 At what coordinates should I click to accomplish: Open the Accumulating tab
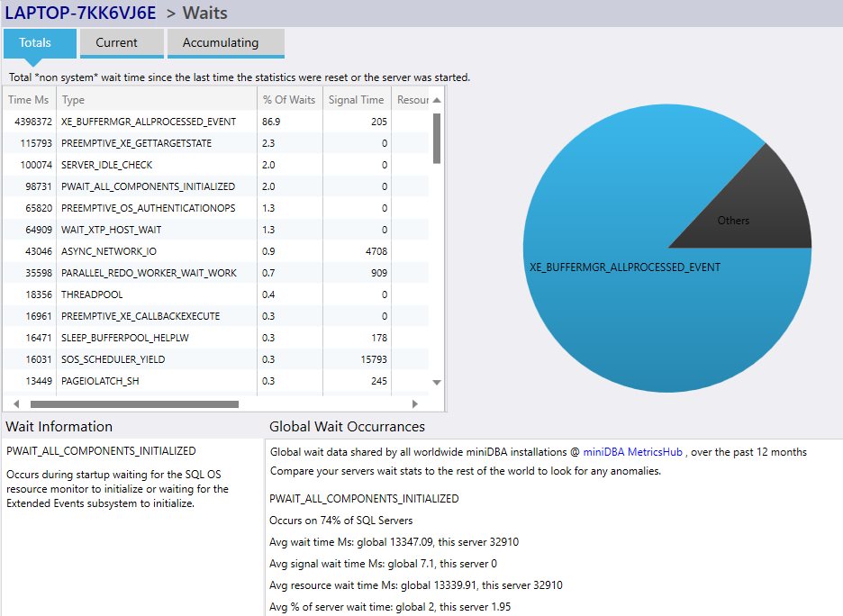[226, 43]
